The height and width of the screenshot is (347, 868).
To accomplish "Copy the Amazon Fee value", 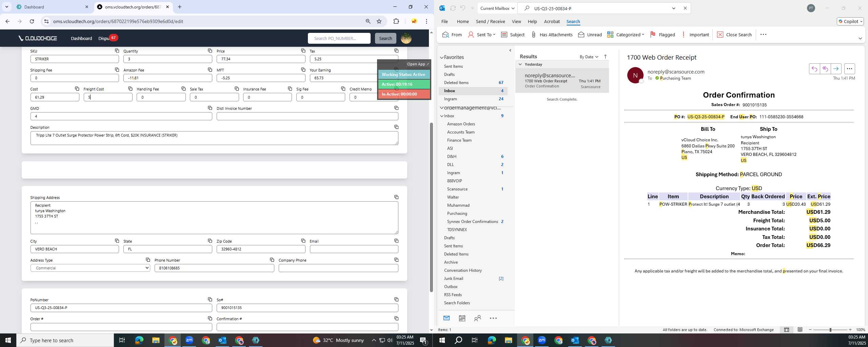I will point(210,70).
